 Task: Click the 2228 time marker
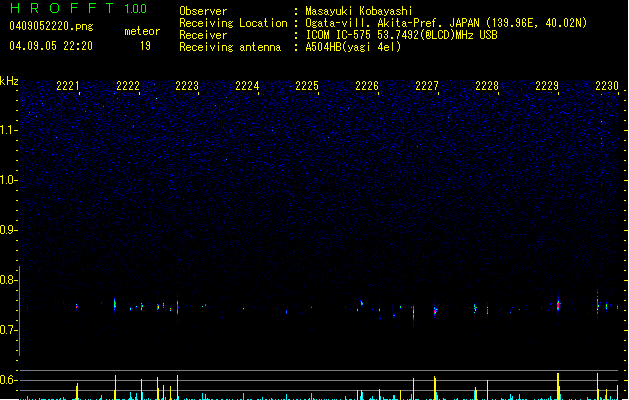487,86
